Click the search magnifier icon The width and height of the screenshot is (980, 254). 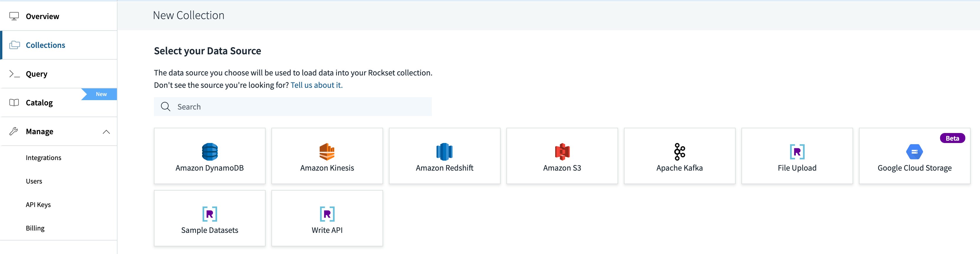(165, 107)
